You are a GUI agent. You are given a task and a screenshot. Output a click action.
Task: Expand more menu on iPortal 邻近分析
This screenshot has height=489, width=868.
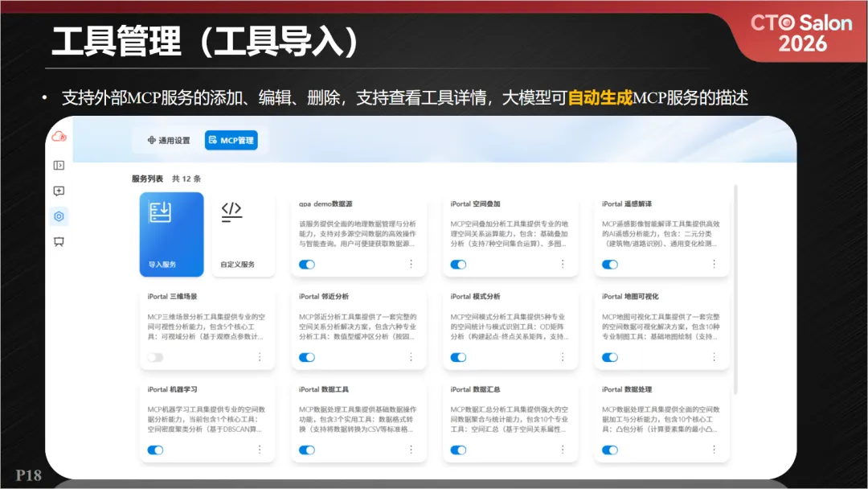click(411, 356)
